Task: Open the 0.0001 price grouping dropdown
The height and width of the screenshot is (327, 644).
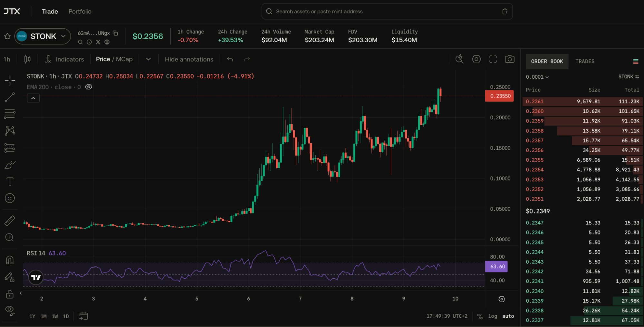Action: 537,77
